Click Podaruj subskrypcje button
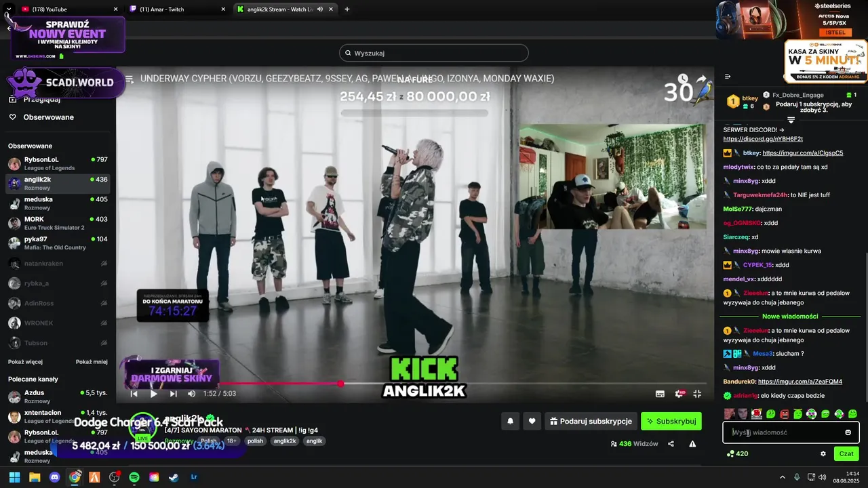The height and width of the screenshot is (488, 868). tap(591, 421)
